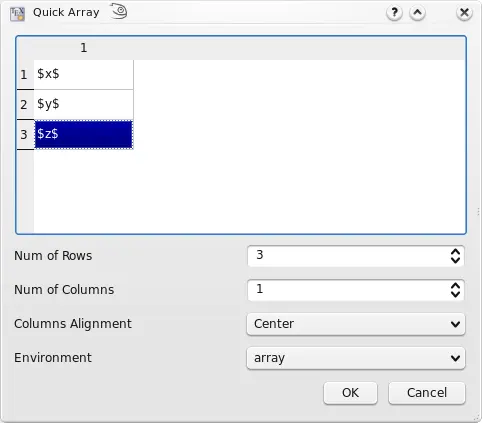The width and height of the screenshot is (482, 423).
Task: Increase the Num of Rows value
Action: click(455, 252)
